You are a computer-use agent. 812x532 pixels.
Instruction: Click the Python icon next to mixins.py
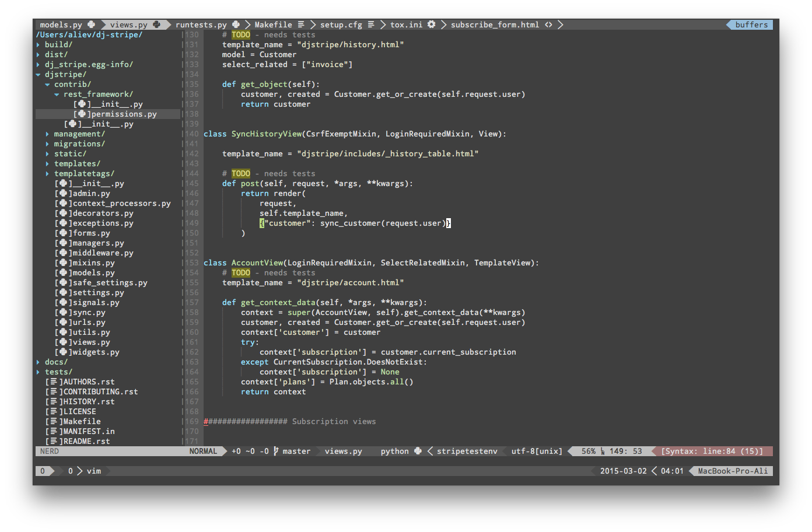(x=63, y=262)
